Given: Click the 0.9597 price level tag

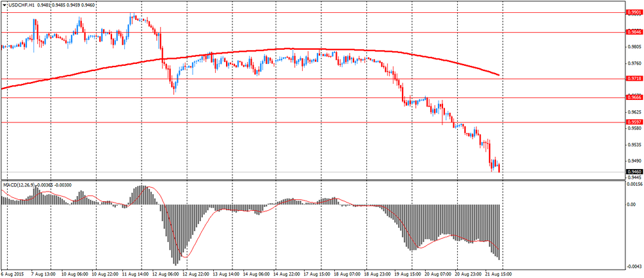Looking at the screenshot, I should (634, 122).
